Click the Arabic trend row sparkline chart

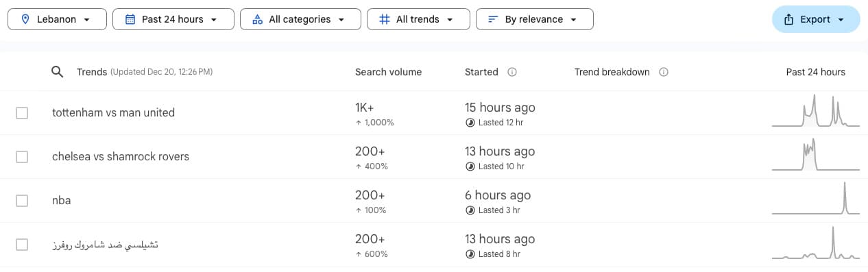point(815,243)
